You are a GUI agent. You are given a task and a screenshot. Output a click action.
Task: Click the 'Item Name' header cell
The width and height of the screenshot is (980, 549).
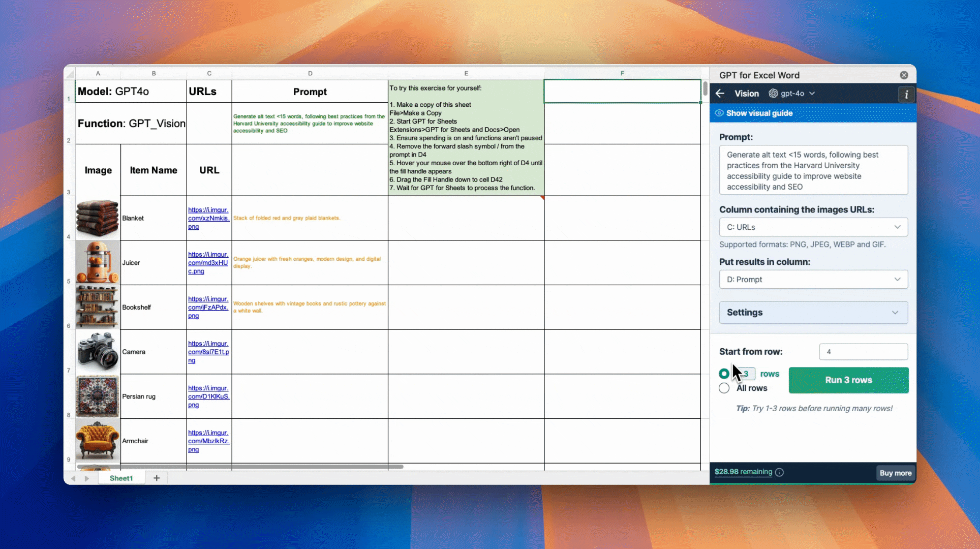tap(154, 170)
